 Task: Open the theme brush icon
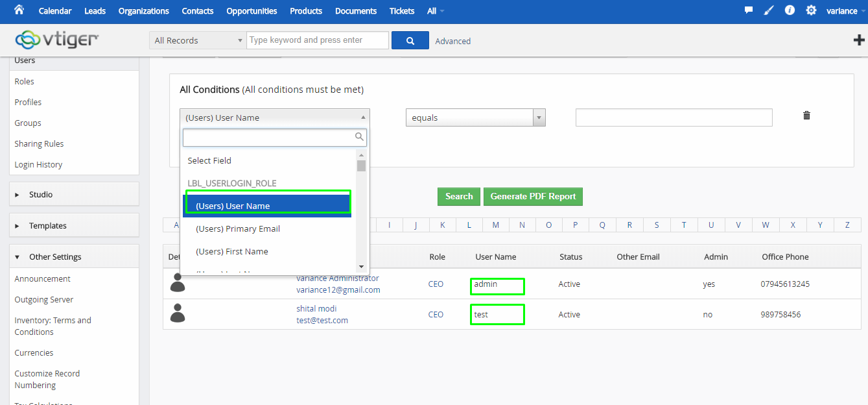(769, 10)
